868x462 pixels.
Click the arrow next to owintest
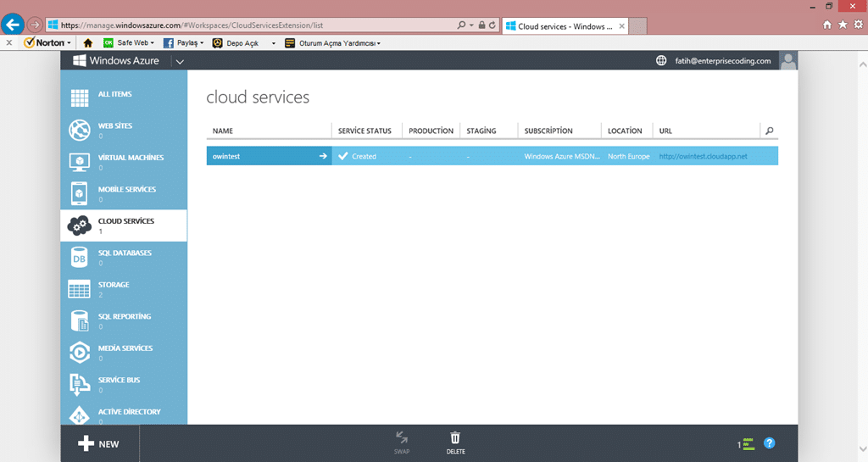(323, 156)
